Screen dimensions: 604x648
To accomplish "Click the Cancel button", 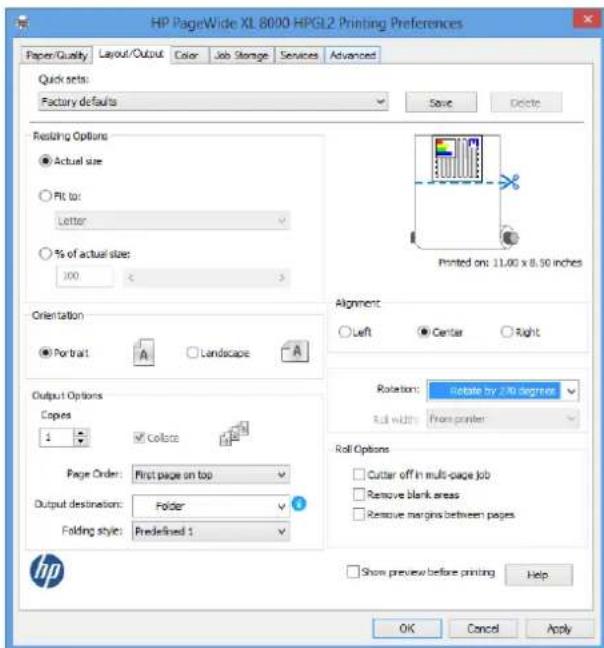I will [x=483, y=628].
